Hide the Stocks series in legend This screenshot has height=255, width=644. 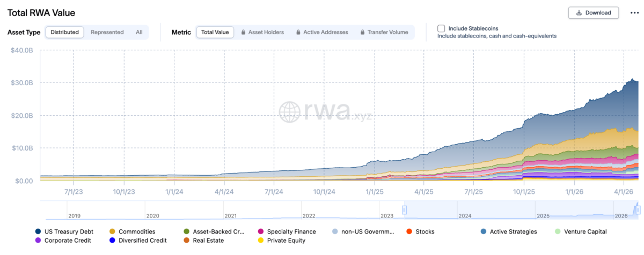point(421,231)
